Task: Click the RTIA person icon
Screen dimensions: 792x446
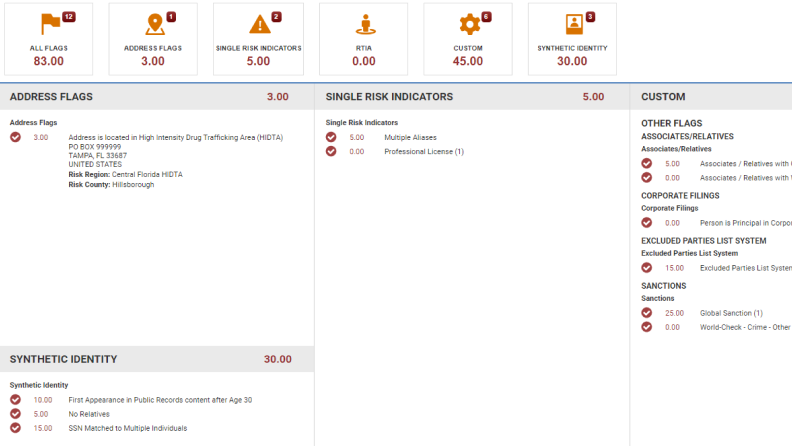Action: click(x=363, y=24)
